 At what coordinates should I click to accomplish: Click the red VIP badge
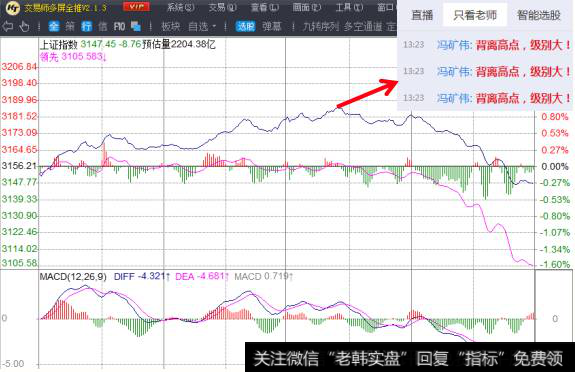[136, 7]
